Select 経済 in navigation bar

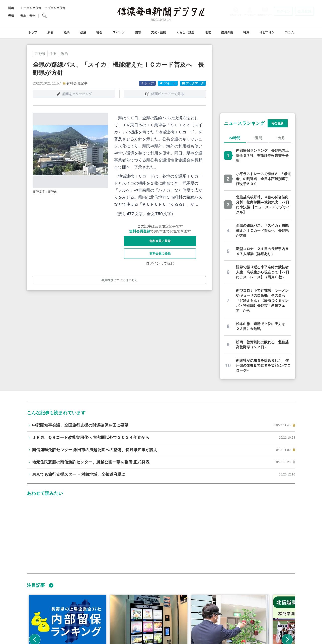pyautogui.click(x=67, y=32)
